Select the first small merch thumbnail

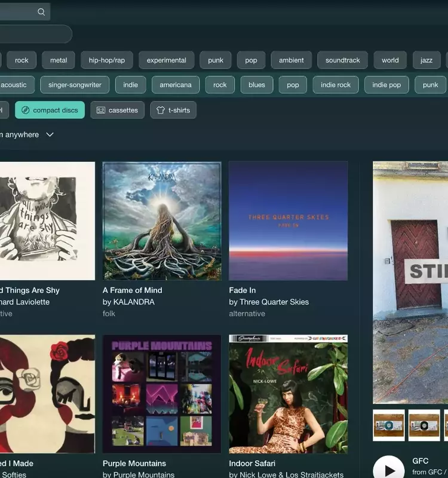tap(389, 425)
